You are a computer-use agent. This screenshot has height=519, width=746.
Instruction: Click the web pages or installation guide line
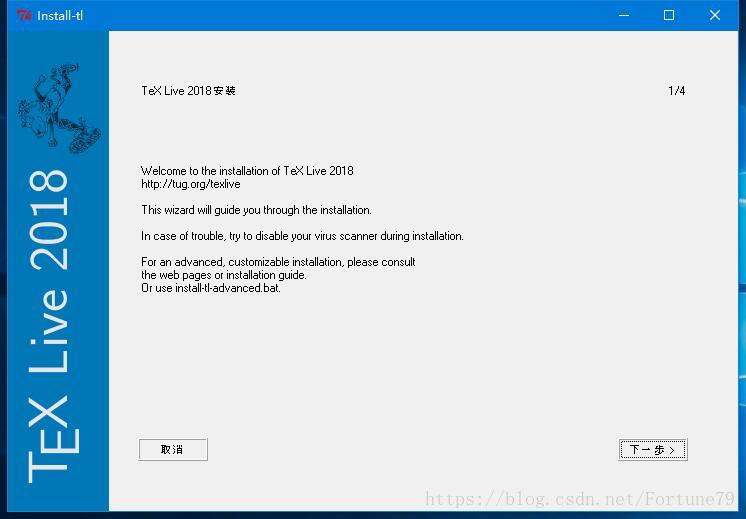(x=224, y=275)
